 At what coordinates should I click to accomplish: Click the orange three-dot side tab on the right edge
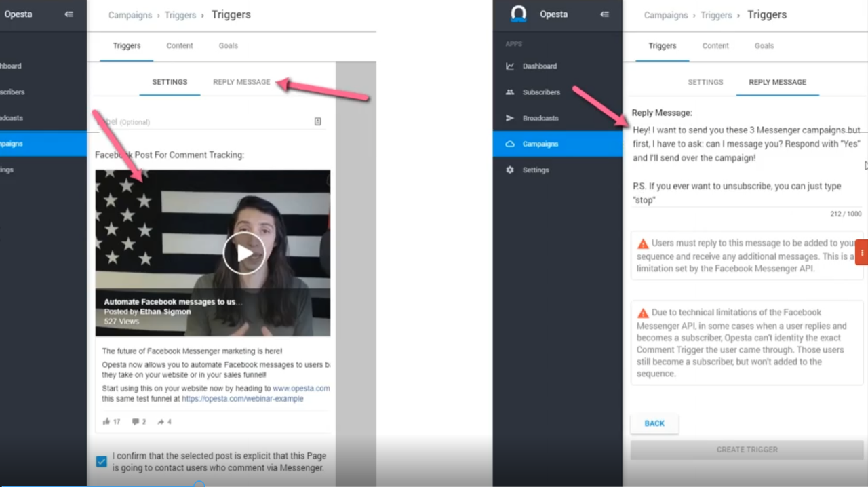coord(862,252)
